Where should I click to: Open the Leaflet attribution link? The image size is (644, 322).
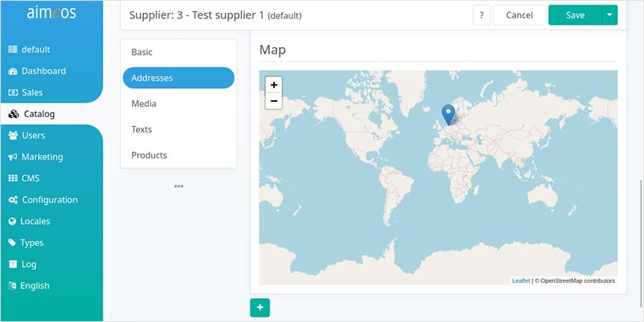tap(521, 281)
